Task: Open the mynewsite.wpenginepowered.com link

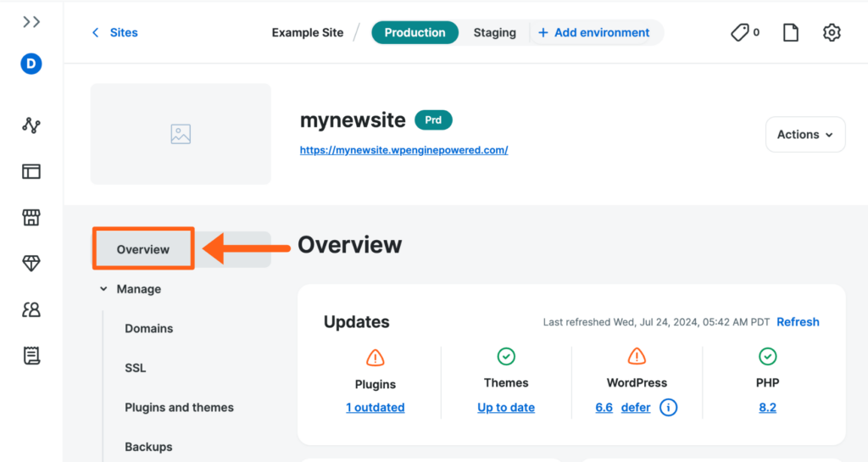Action: [x=404, y=150]
